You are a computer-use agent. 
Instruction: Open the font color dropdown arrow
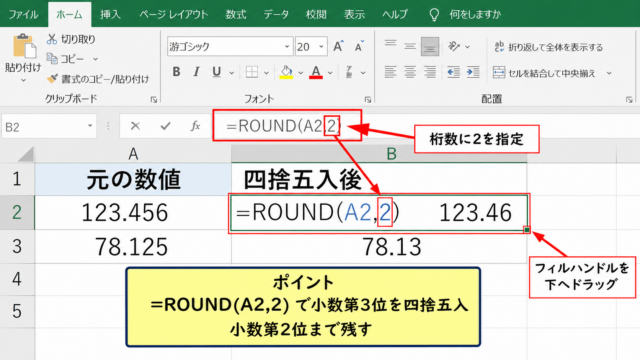(x=330, y=73)
